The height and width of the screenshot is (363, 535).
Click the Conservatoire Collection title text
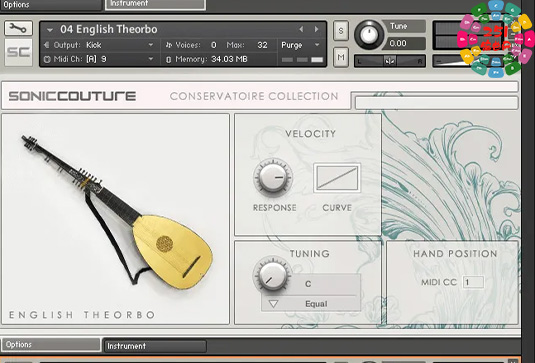[254, 96]
